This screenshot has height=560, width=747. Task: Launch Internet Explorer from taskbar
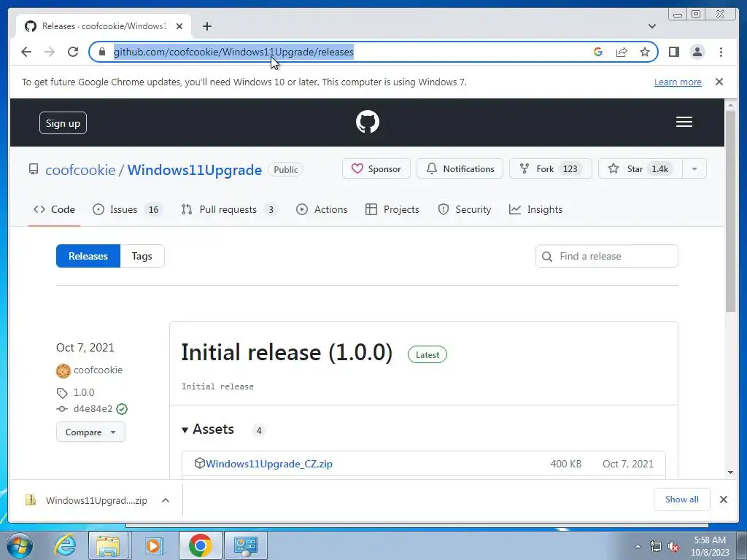click(x=65, y=545)
